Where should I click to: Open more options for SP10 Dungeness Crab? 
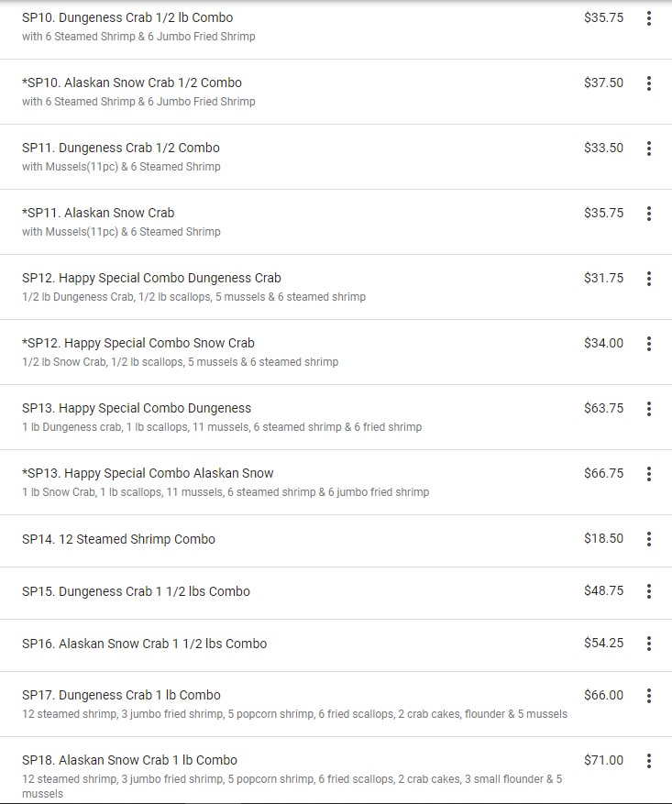pos(649,18)
